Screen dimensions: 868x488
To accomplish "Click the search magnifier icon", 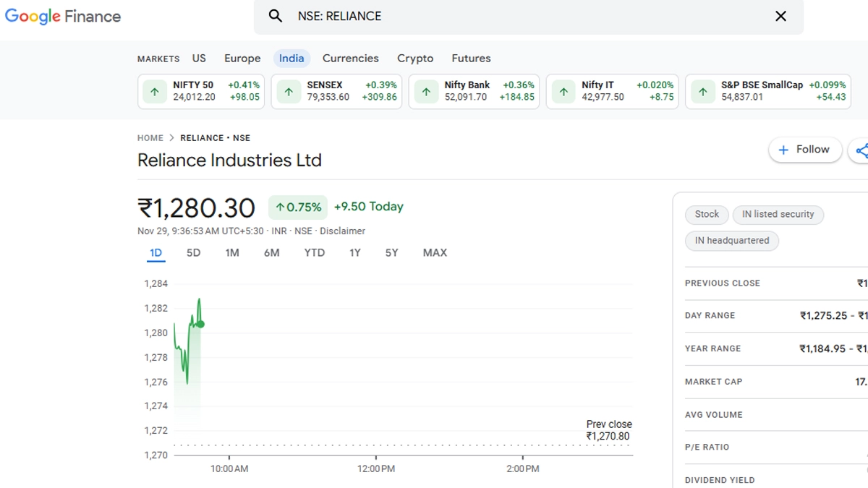I will (x=275, y=16).
